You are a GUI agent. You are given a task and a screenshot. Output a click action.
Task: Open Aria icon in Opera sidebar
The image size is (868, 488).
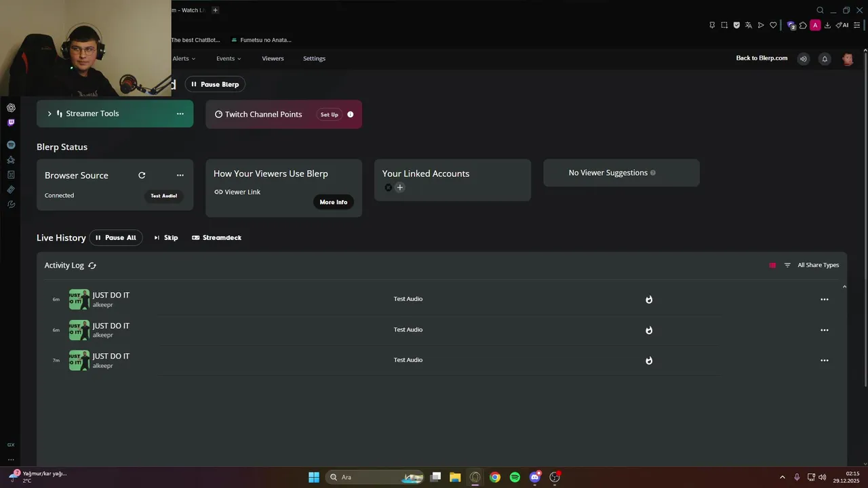(x=11, y=160)
